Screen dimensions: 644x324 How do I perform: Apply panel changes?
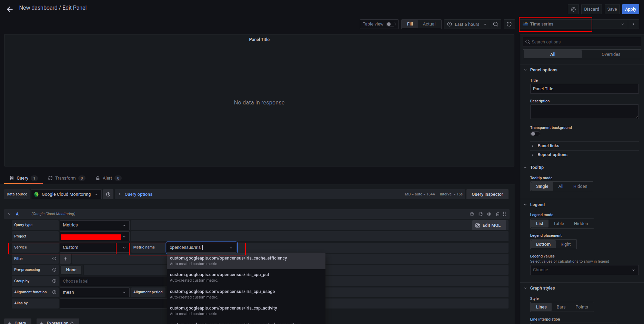(x=631, y=9)
